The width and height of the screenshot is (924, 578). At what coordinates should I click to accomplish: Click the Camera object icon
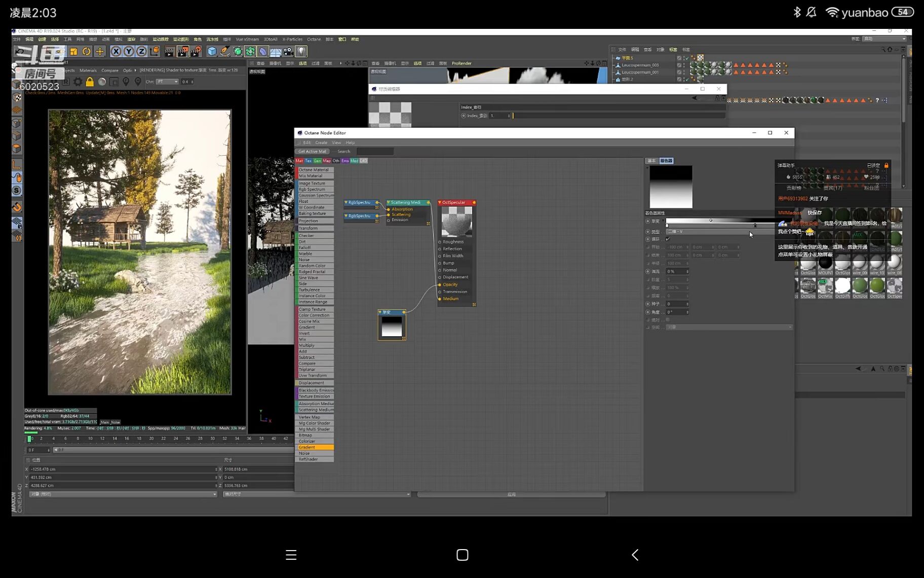coord(288,51)
